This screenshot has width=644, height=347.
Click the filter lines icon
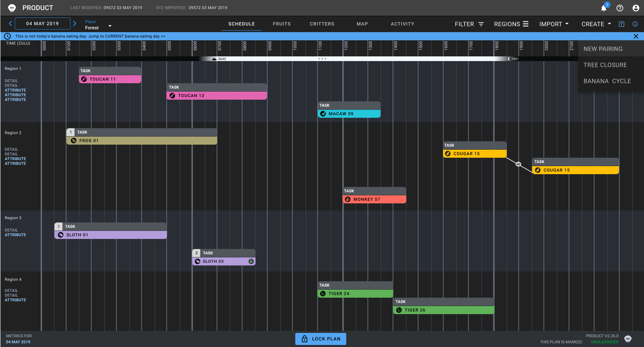click(481, 24)
